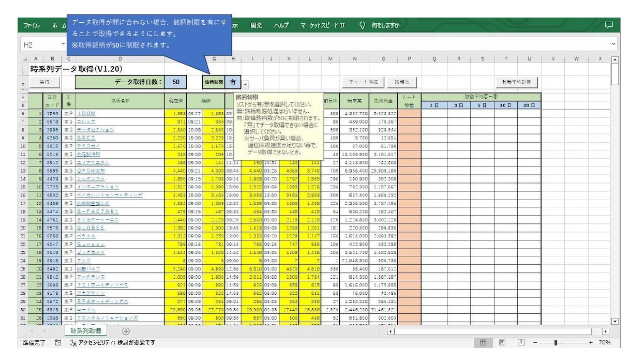The height and width of the screenshot is (364, 631).
Task: Select the 売買代金 header cell
Action: [x=384, y=101]
